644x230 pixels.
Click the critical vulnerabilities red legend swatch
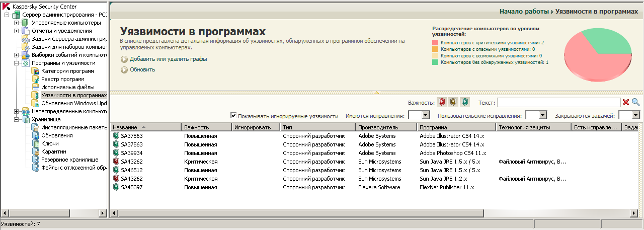tap(435, 43)
